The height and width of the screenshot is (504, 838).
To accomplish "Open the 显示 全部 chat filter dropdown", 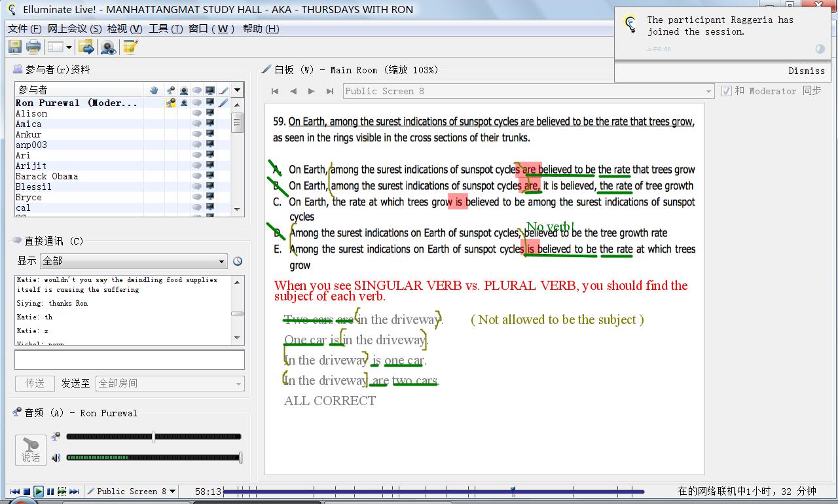I will [134, 261].
